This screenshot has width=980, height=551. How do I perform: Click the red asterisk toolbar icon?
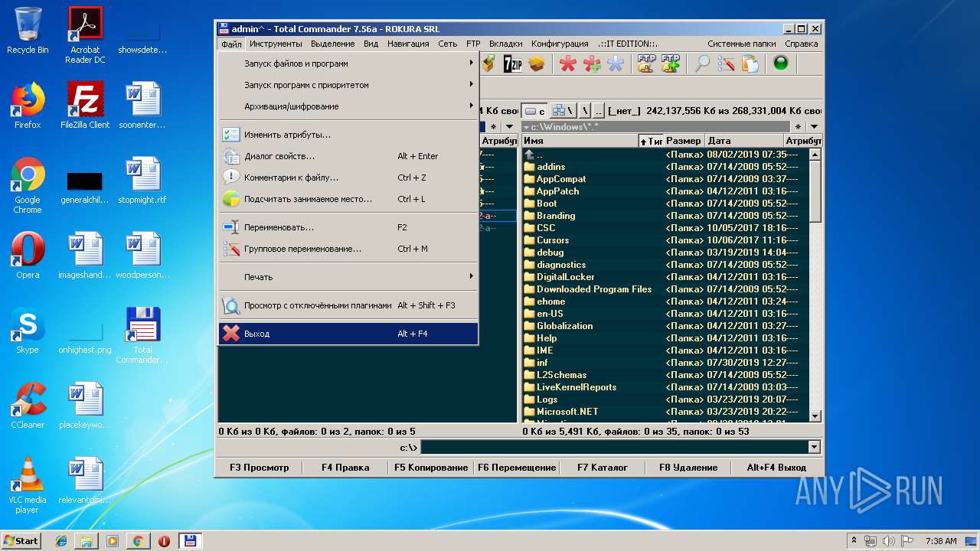coord(567,64)
